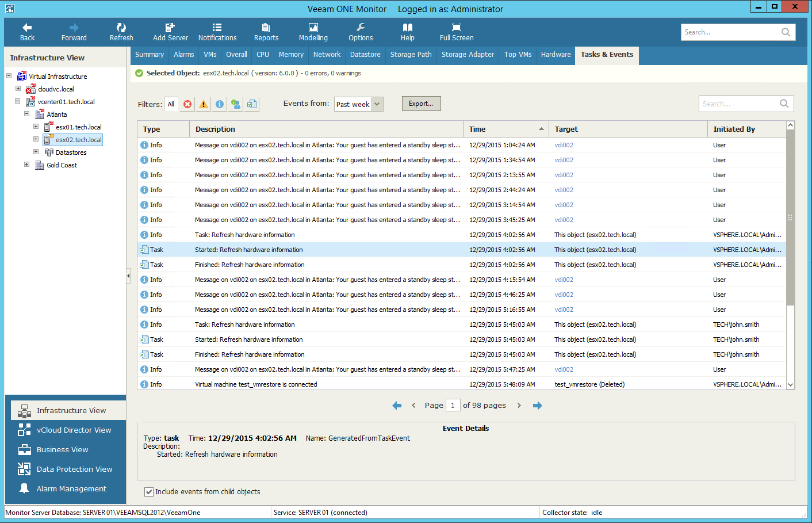
Task: Switch to Data Protection View
Action: point(68,469)
